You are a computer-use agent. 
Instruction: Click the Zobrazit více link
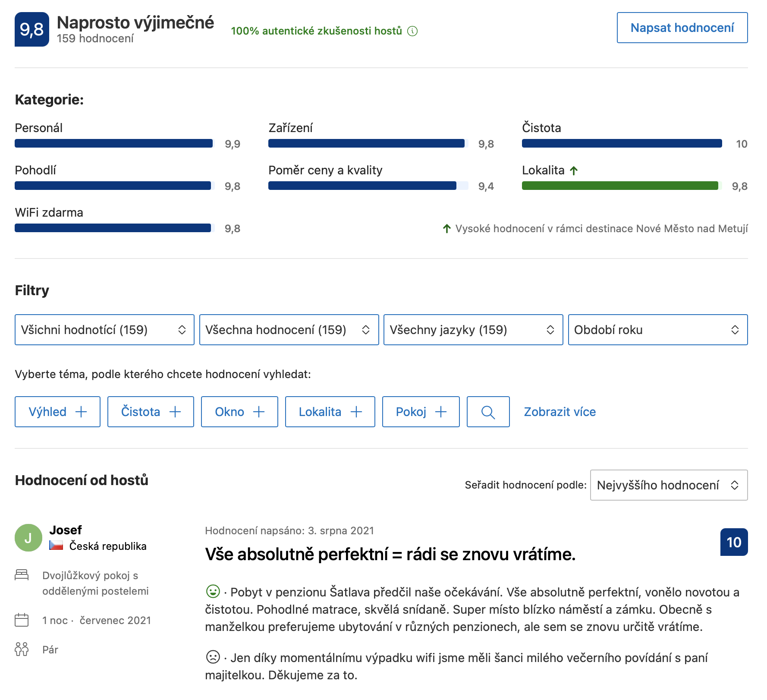(560, 412)
